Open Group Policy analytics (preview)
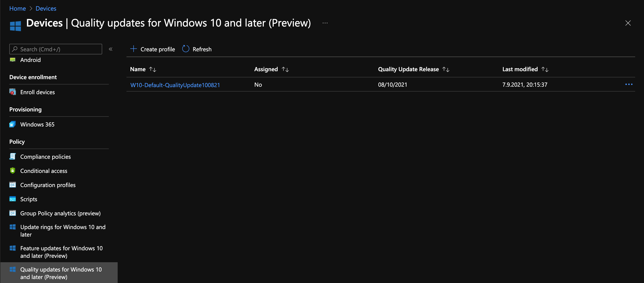 [x=61, y=213]
